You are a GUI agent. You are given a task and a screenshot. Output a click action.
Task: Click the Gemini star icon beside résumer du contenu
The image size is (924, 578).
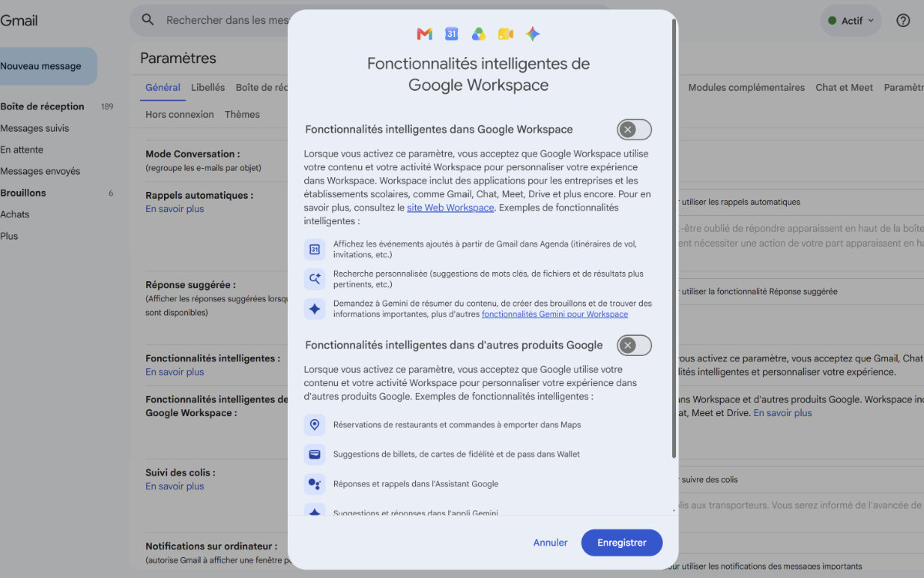tap(314, 309)
